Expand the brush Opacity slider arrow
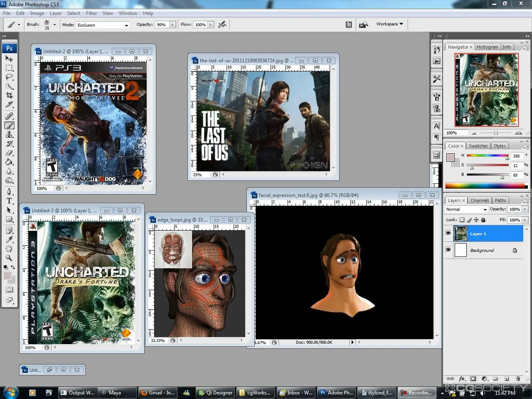Viewport: 532px width, 399px height. 172,25
